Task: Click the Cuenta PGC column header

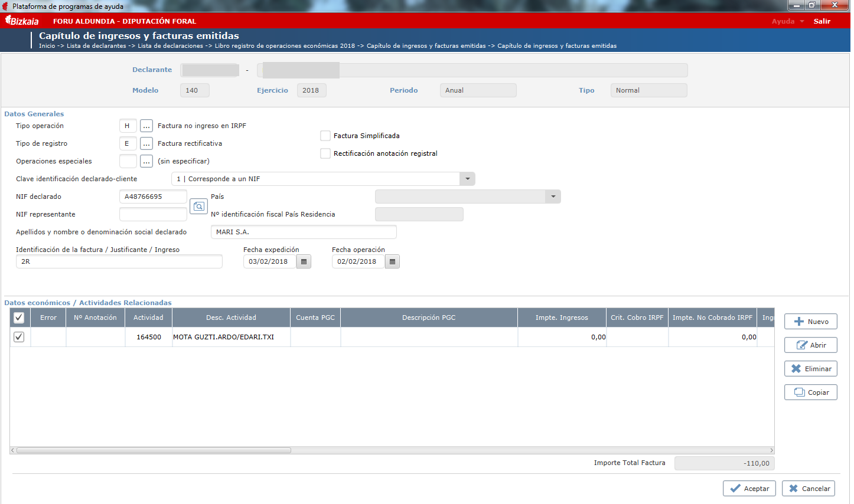Action: [x=315, y=318]
